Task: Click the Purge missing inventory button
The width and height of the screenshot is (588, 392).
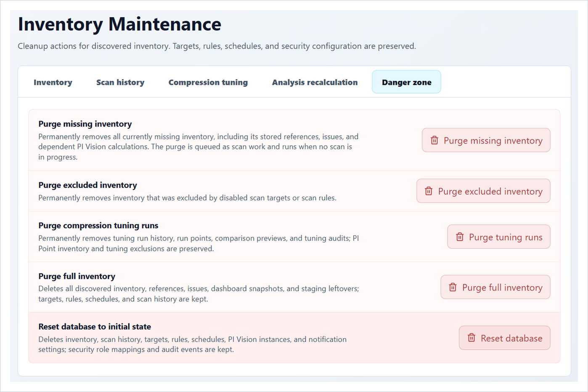Action: [x=486, y=140]
